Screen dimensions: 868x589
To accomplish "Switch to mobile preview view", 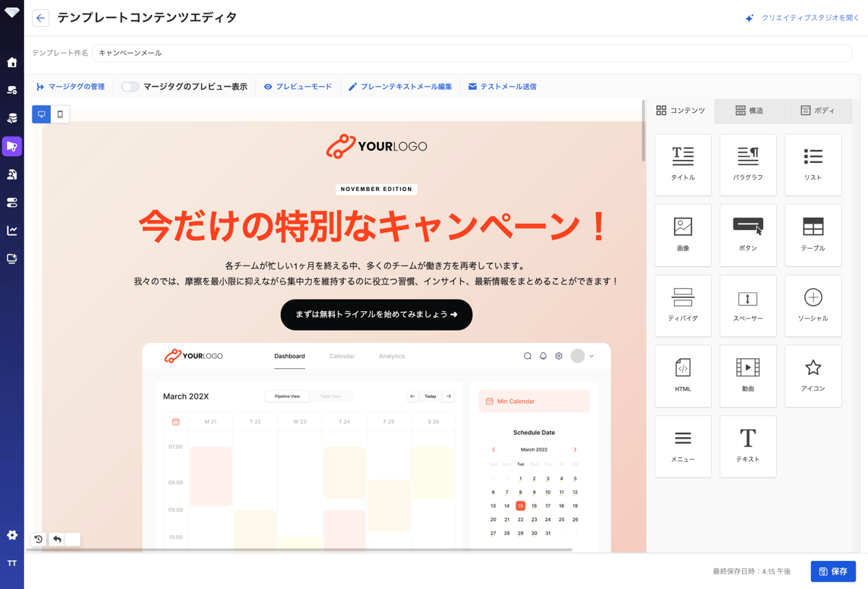I will 60,114.
